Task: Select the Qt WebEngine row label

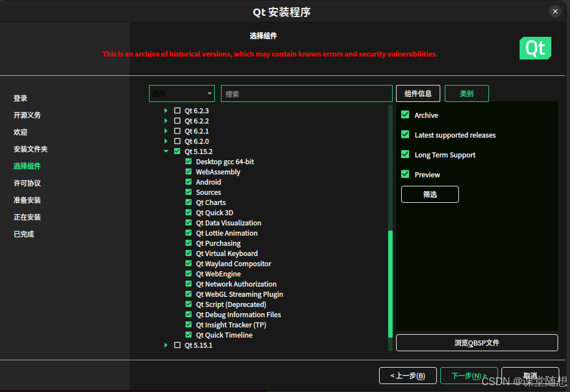Action: click(x=218, y=274)
